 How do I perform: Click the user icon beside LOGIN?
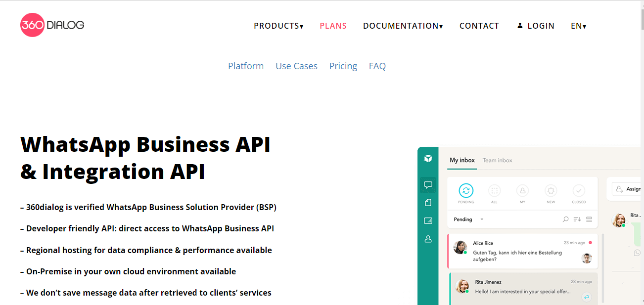520,25
